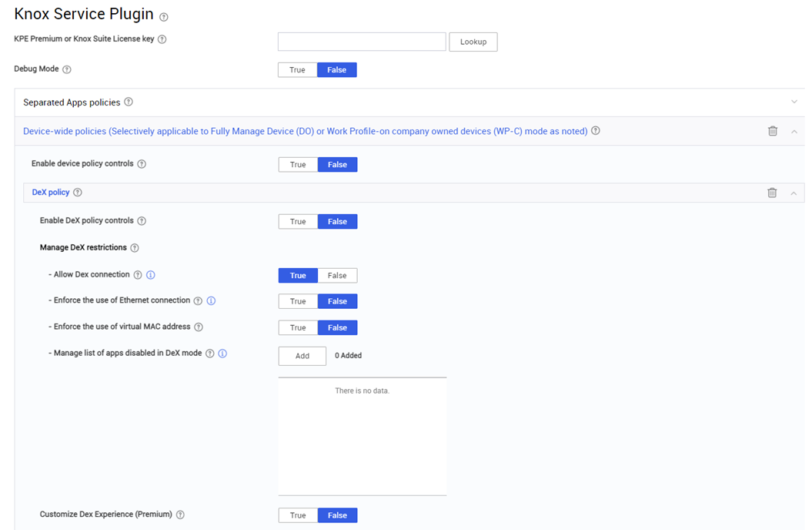Open help for Manage DeX restrictions
The width and height of the screenshot is (812, 530).
(x=135, y=248)
